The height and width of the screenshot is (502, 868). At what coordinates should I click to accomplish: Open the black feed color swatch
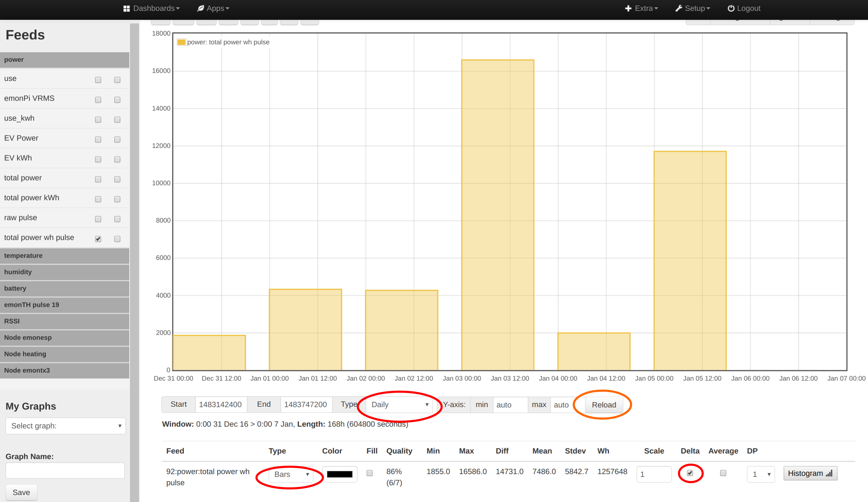(x=340, y=474)
